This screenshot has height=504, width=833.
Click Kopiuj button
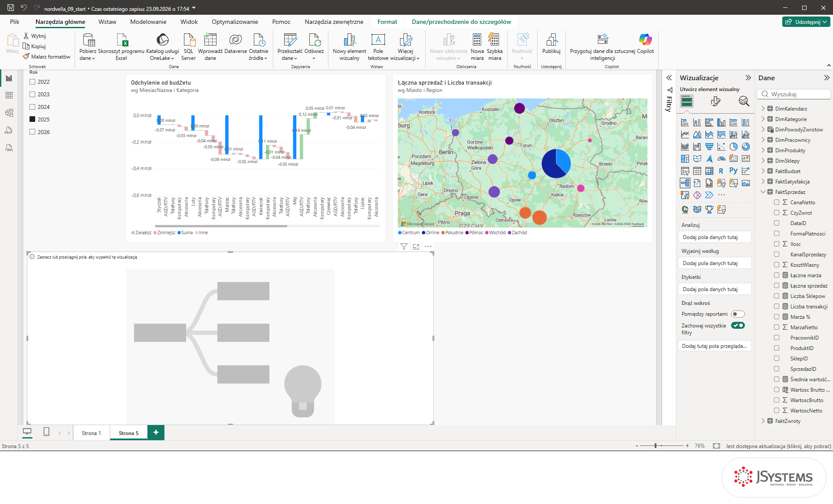click(34, 46)
